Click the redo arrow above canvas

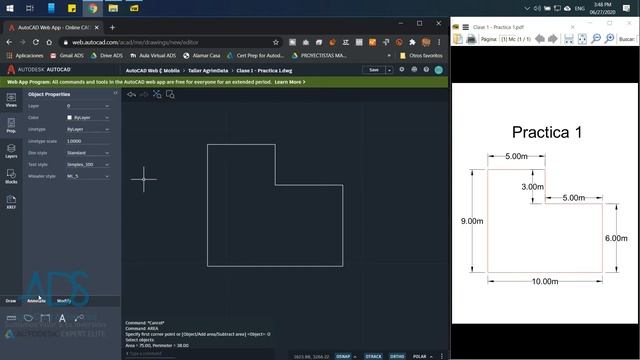coord(144,94)
